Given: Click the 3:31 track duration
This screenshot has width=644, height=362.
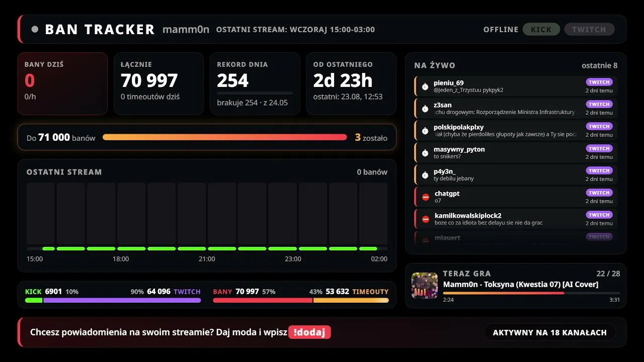Looking at the screenshot, I should [x=615, y=300].
